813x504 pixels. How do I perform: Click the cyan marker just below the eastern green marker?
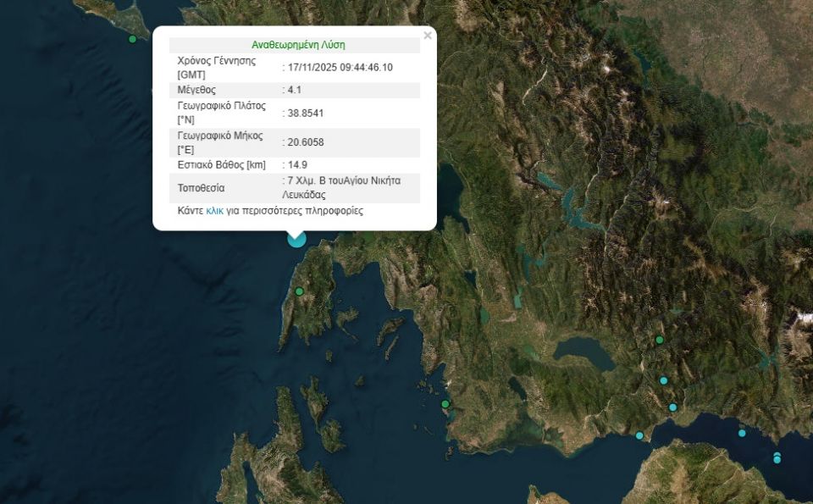click(664, 380)
